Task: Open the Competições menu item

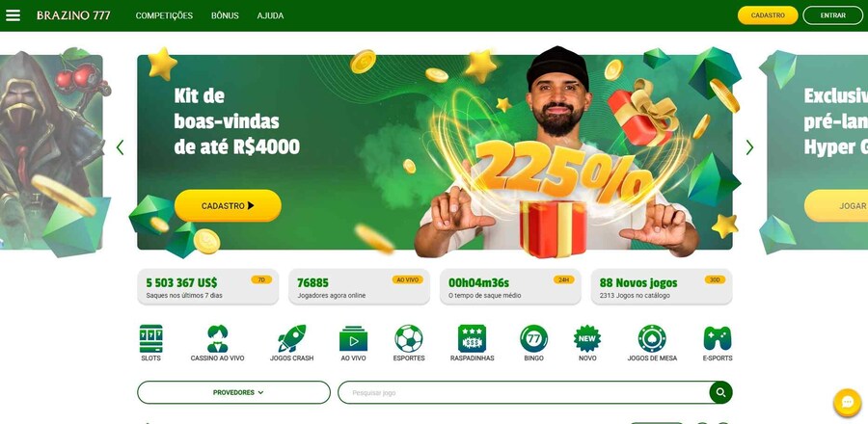Action: (x=164, y=15)
